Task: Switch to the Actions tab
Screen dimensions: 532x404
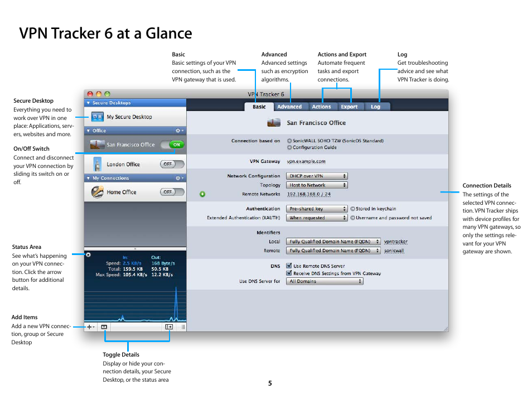Action: (x=321, y=107)
